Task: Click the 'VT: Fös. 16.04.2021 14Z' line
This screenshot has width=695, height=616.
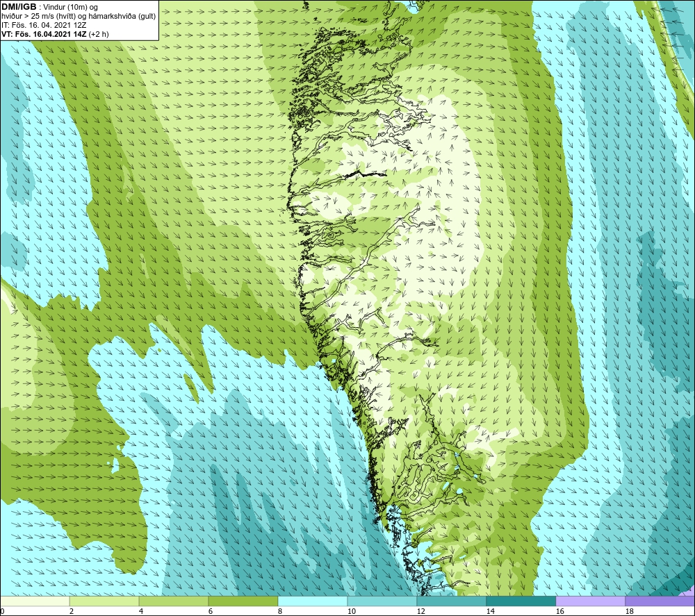Action: point(44,34)
